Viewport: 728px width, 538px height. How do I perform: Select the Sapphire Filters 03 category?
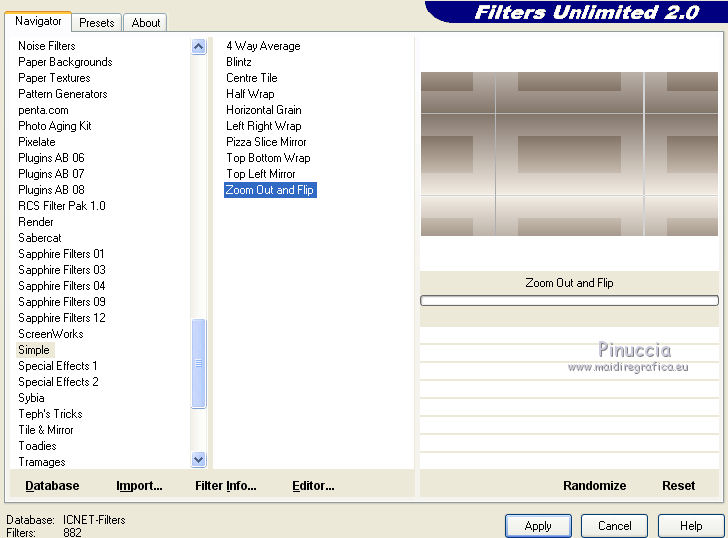(x=62, y=270)
